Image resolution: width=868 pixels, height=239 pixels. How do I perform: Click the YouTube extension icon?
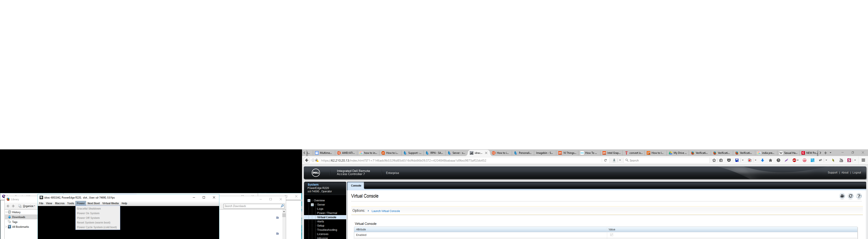(841, 160)
